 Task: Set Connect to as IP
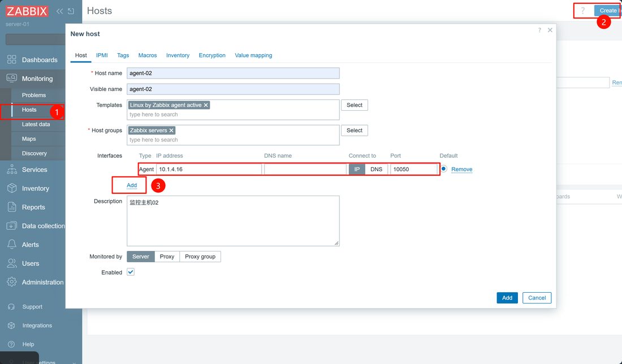357,170
